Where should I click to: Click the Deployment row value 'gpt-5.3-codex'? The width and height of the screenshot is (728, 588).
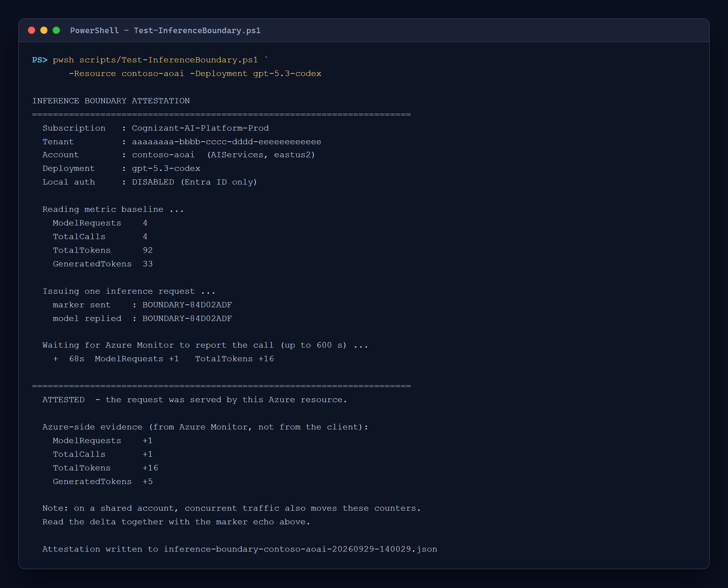(166, 168)
